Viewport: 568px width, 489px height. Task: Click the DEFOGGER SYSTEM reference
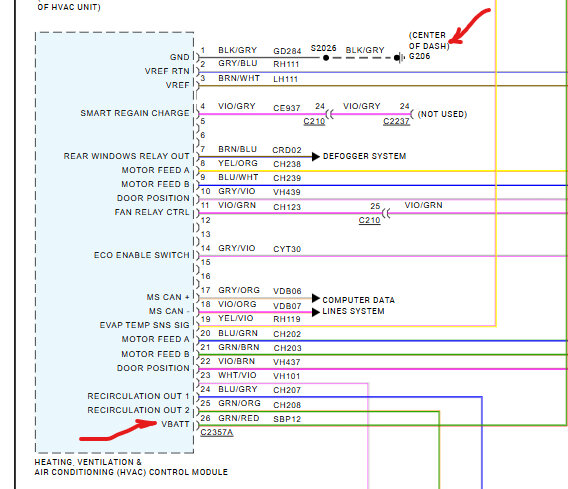coord(364,156)
